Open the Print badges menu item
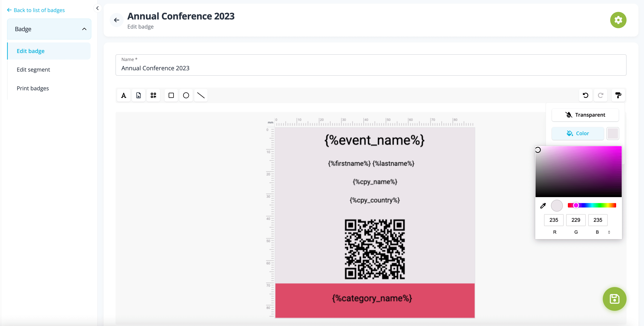Viewport: 644px width, 326px height. coord(33,88)
